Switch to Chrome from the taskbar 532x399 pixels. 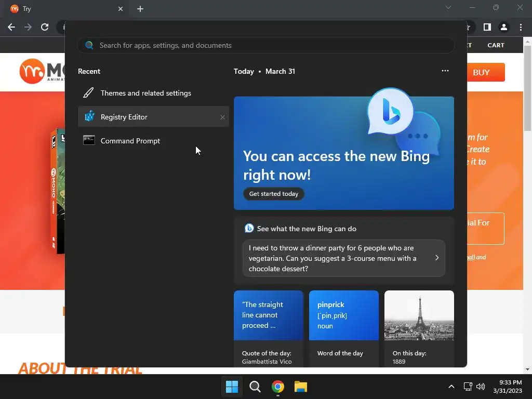coord(278,387)
